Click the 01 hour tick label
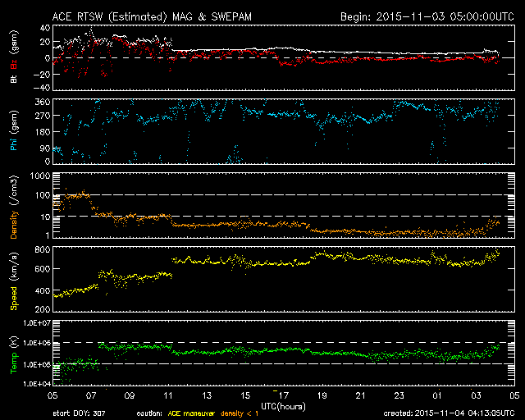This screenshot has height=420, width=525. tap(437, 395)
